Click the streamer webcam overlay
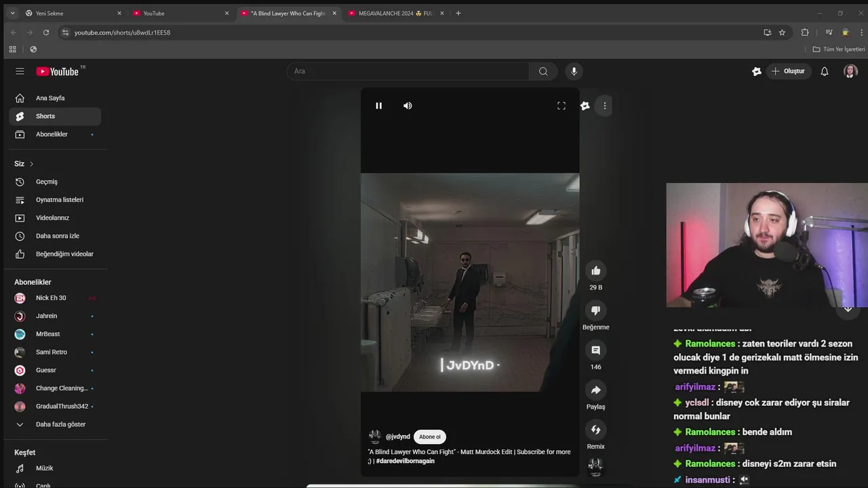Screen dimensions: 868x488 (x=767, y=245)
